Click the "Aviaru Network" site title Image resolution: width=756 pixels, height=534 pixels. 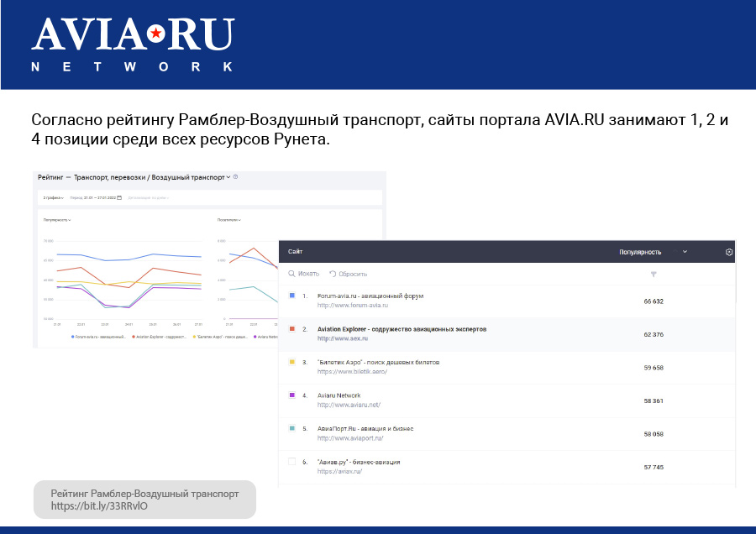[x=339, y=395]
